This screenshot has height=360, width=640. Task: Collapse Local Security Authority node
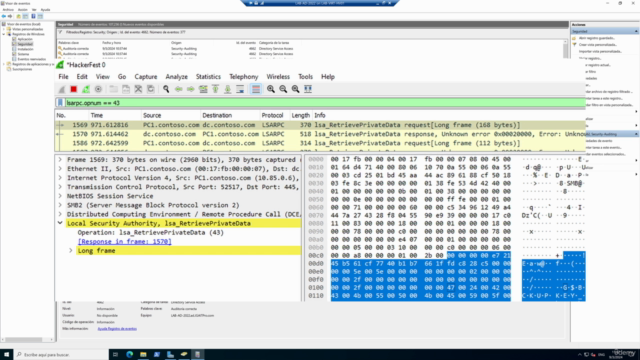tap(60, 223)
